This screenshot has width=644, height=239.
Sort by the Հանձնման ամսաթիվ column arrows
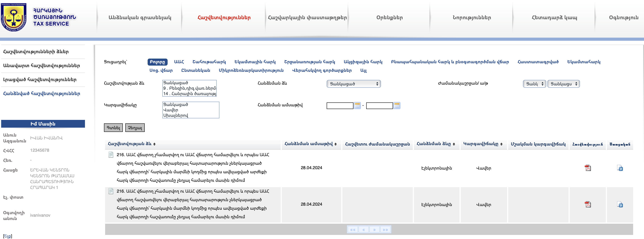point(336,144)
